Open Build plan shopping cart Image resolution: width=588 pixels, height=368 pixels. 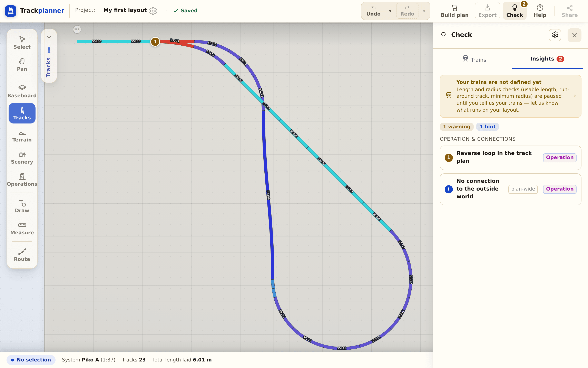455,11
